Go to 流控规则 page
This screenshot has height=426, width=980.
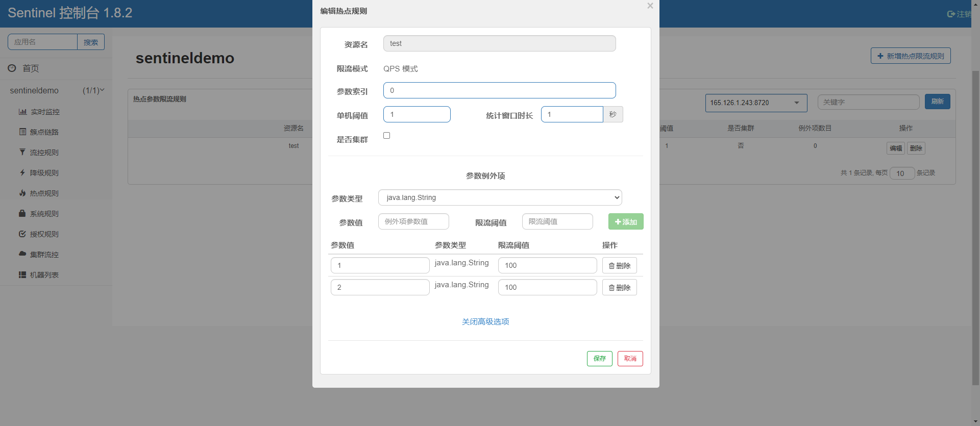[44, 153]
